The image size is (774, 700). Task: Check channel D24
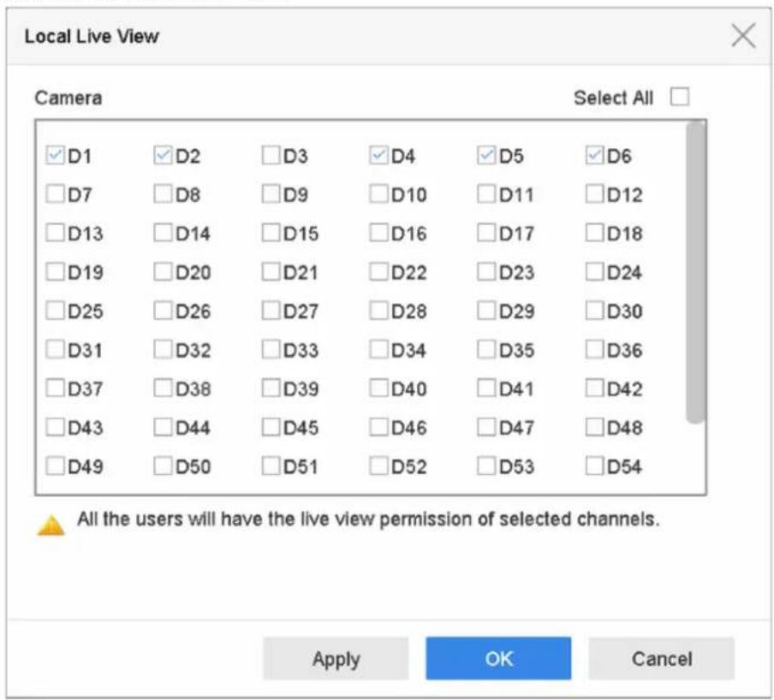coord(595,271)
